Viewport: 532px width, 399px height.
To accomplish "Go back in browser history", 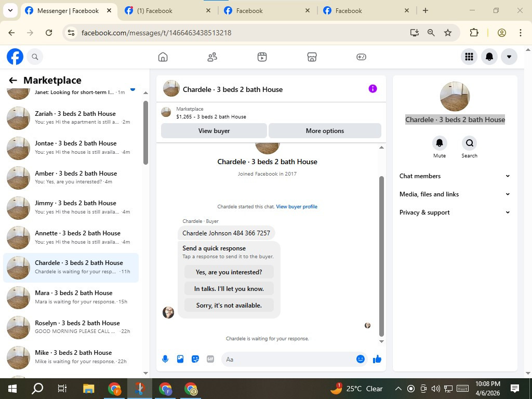I will (11, 33).
